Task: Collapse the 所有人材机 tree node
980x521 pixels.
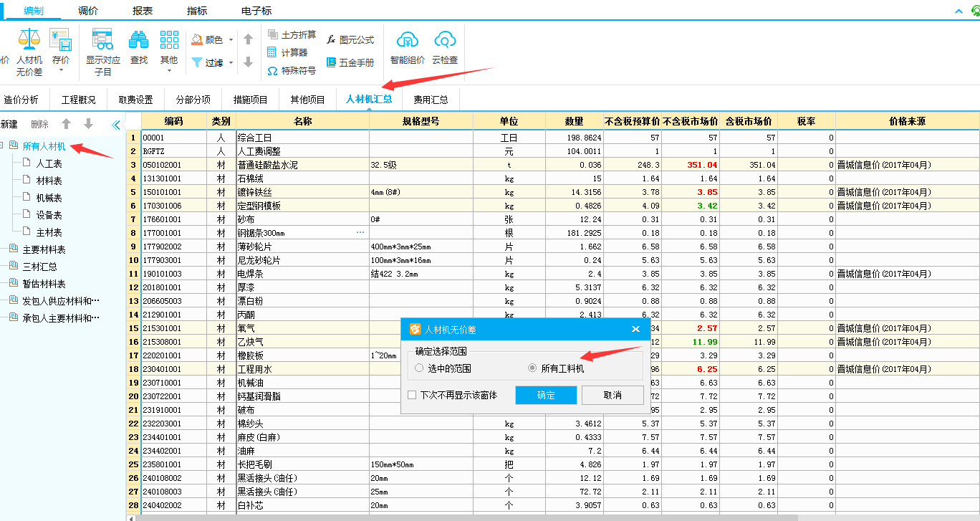Action: tap(2, 146)
